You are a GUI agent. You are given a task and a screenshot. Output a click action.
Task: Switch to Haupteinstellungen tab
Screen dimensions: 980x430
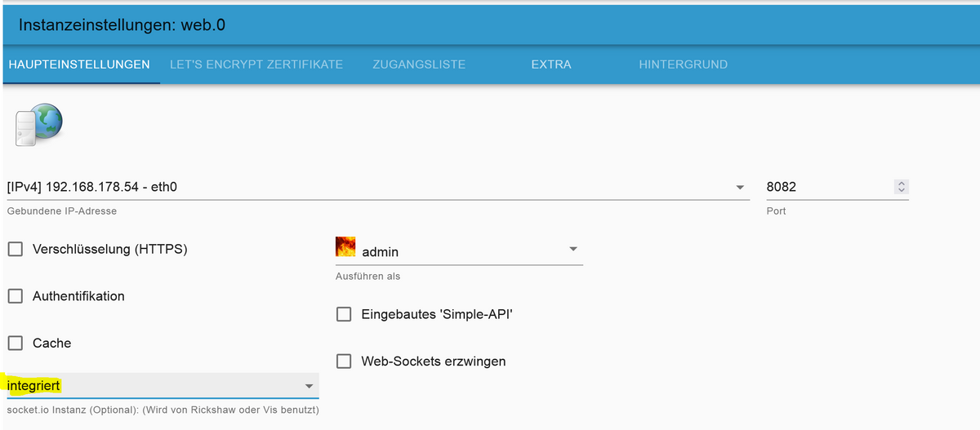[x=79, y=64]
